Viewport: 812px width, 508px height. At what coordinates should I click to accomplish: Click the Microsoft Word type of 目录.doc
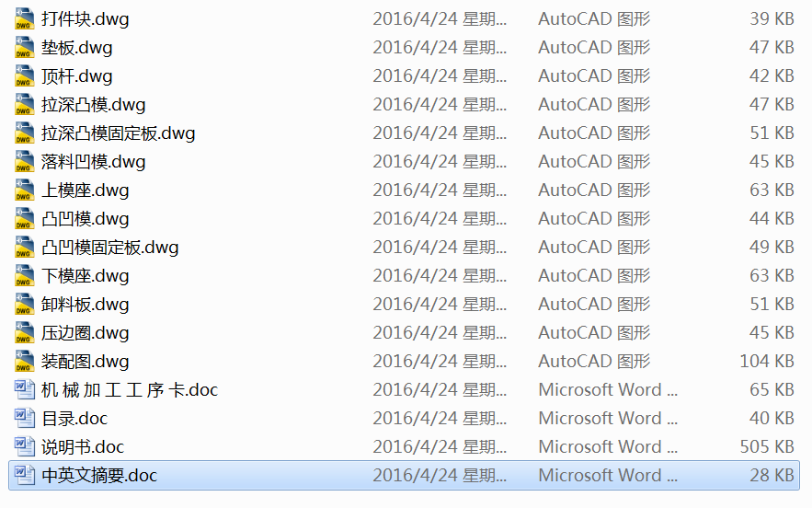click(608, 418)
